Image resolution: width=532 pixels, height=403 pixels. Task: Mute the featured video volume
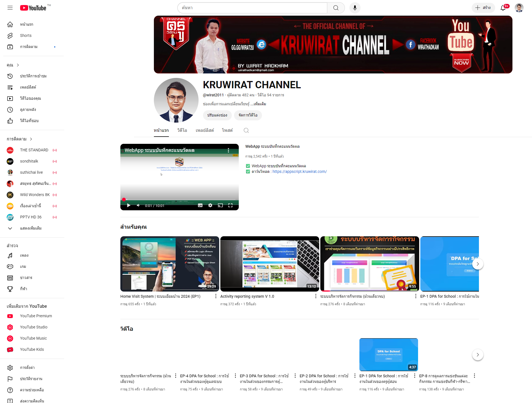(x=138, y=206)
